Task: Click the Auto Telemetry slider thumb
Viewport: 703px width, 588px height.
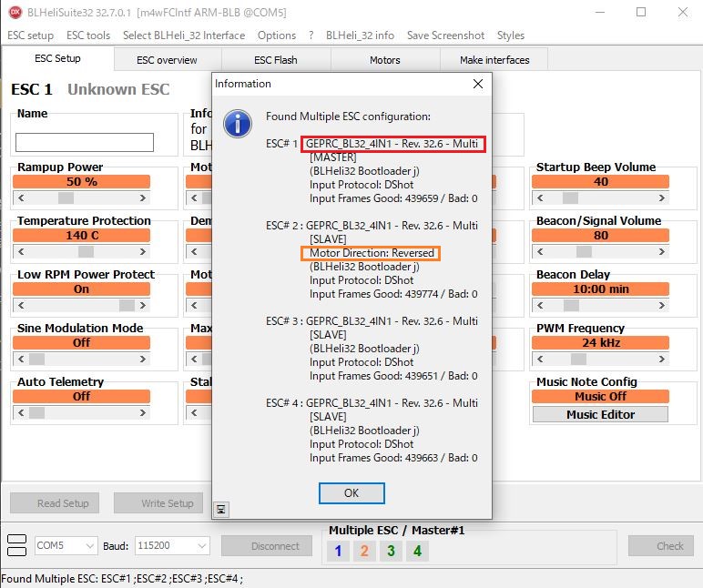Action: [36, 412]
